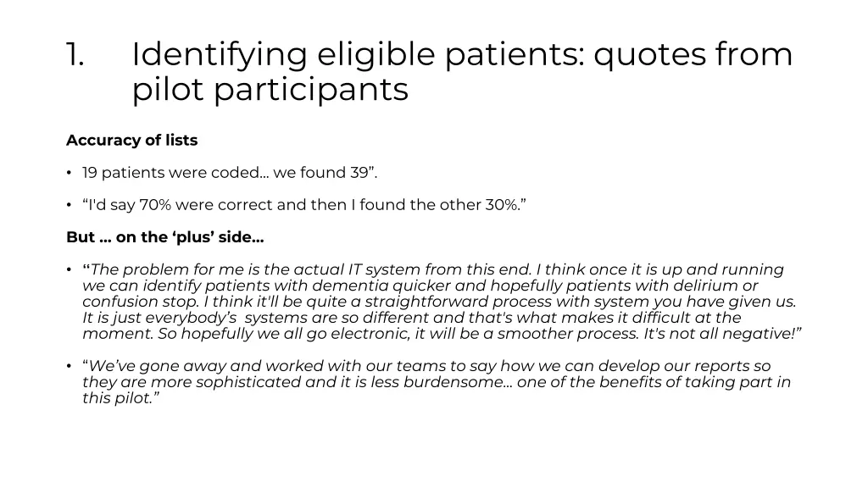Click the slide number '1.' heading

click(75, 55)
